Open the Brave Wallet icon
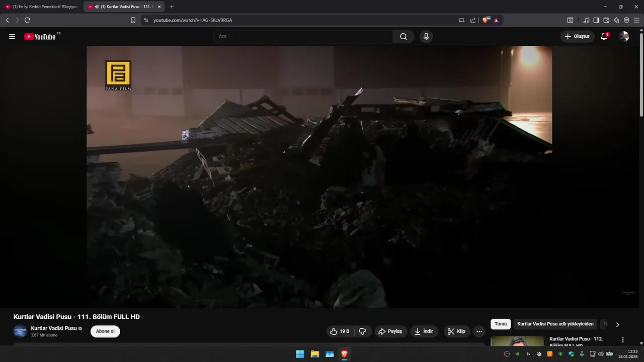The image size is (644, 362). coord(606,20)
